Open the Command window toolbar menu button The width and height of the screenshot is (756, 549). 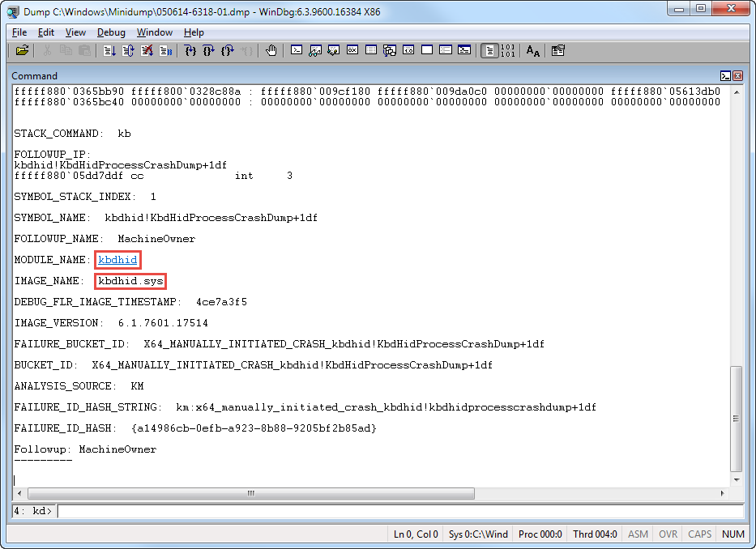pyautogui.click(x=725, y=76)
